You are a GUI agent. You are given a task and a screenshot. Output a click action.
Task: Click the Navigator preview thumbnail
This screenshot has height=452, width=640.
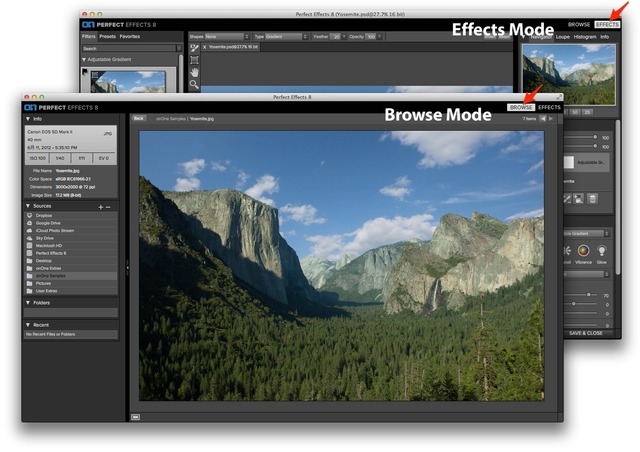click(x=569, y=74)
